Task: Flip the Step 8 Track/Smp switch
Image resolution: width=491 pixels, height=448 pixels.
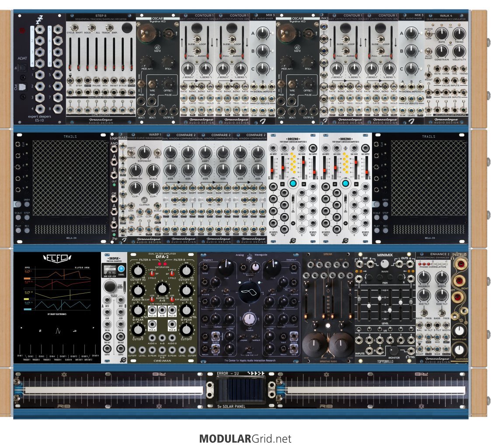Action: 109,28
